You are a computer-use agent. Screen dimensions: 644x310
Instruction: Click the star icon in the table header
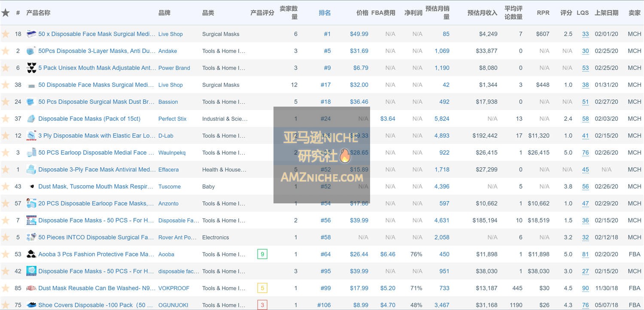pyautogui.click(x=5, y=12)
